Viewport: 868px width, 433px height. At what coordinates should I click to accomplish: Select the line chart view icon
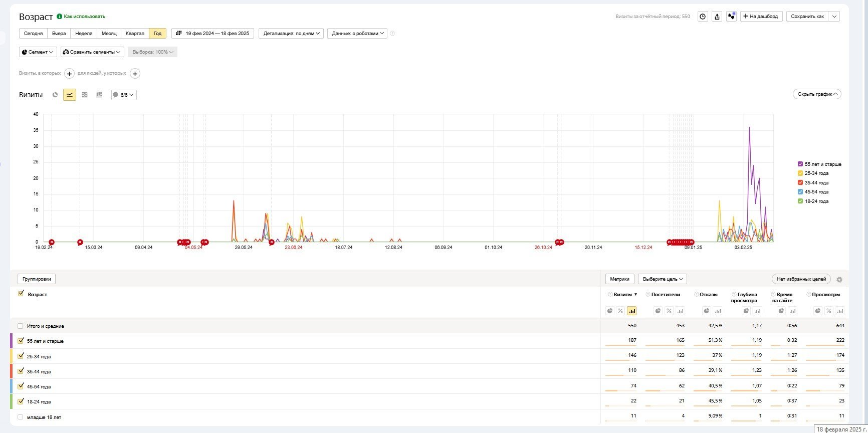pos(70,95)
